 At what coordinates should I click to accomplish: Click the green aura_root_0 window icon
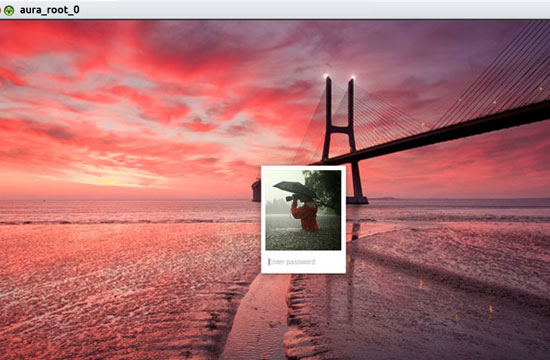point(9,10)
